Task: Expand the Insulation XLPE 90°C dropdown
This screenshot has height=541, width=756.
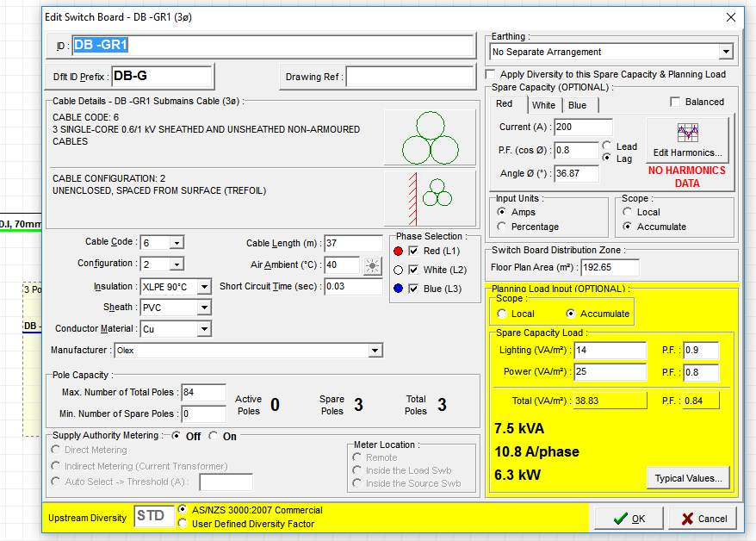Action: [204, 287]
